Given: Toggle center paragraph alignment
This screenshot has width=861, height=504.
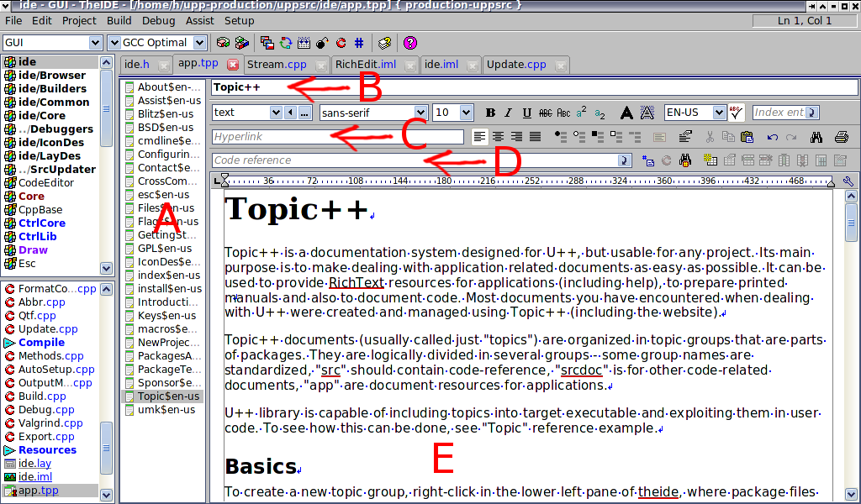Looking at the screenshot, I should click(x=498, y=137).
